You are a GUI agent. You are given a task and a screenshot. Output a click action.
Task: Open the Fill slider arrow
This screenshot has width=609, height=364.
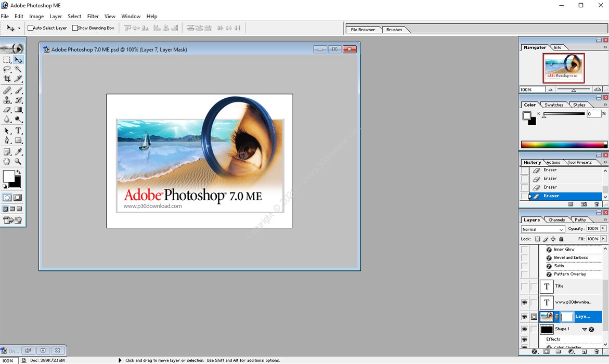coord(603,239)
